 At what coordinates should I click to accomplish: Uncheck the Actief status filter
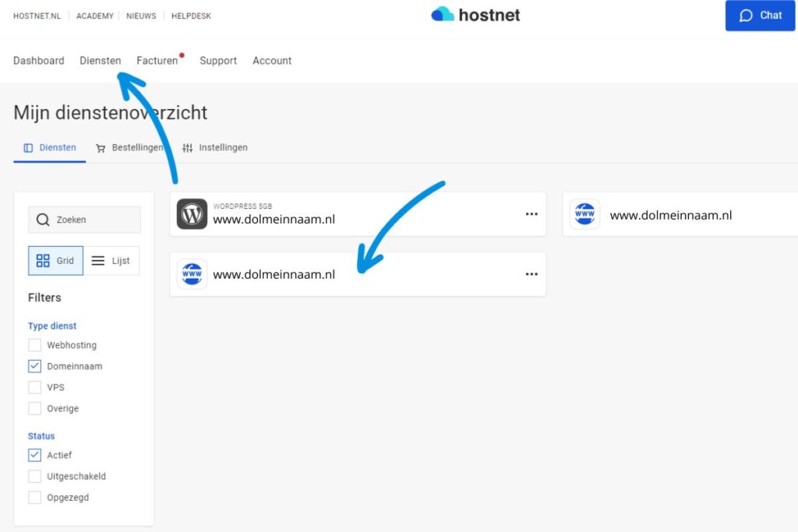coord(34,455)
